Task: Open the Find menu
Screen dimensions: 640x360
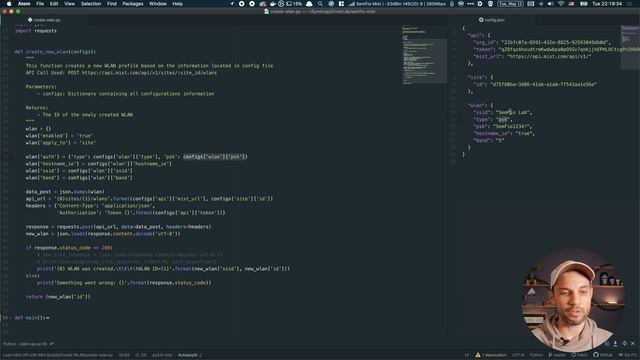Action: tap(112, 4)
